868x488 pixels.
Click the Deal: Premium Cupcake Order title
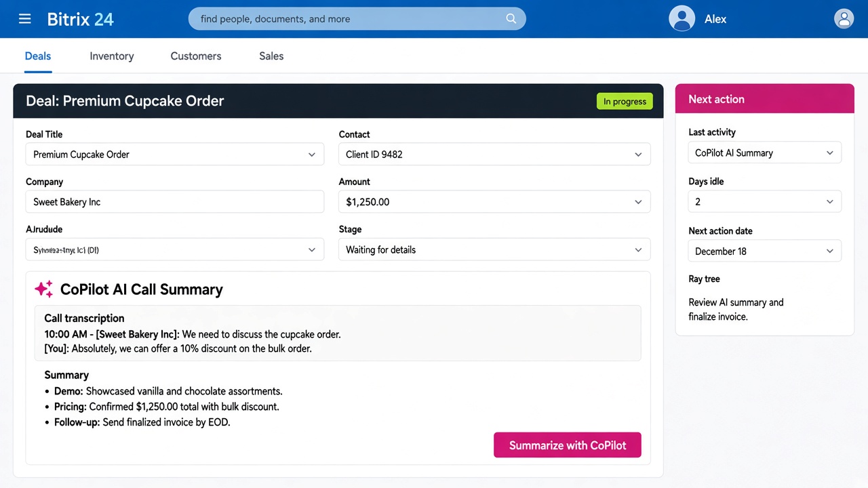(125, 101)
